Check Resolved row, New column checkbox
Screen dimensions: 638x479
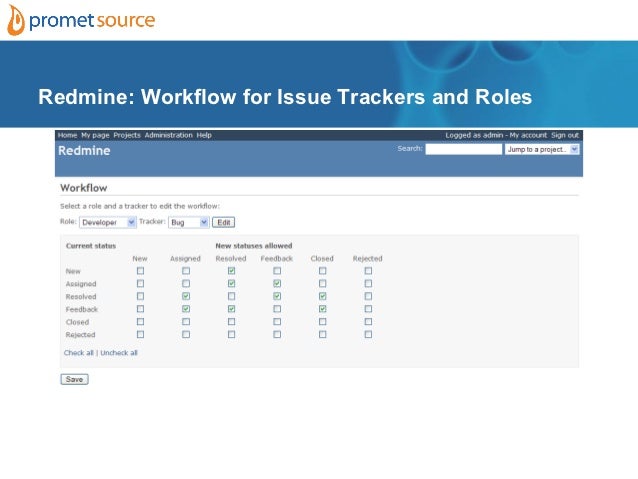(x=140, y=296)
